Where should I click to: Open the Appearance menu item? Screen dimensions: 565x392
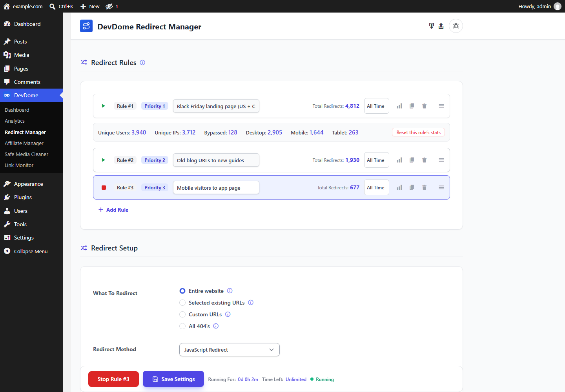(31, 184)
